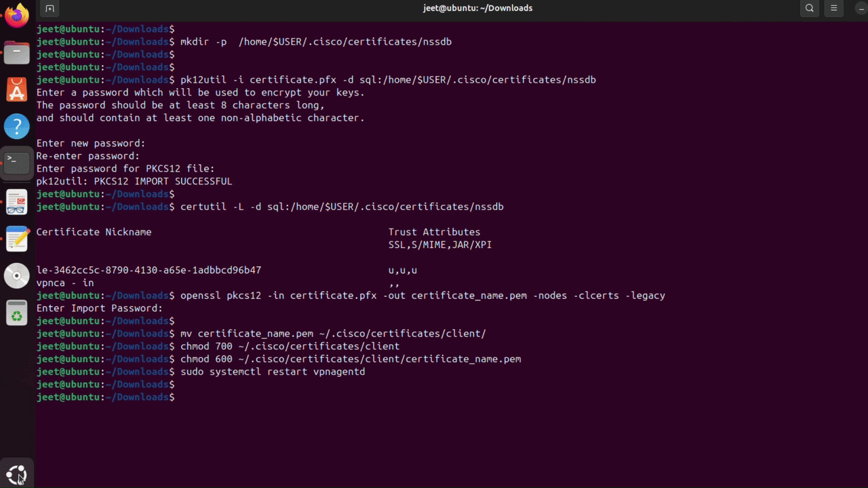The image size is (868, 488).
Task: Click the 'certutil -L -d' command line
Action: 342,207
